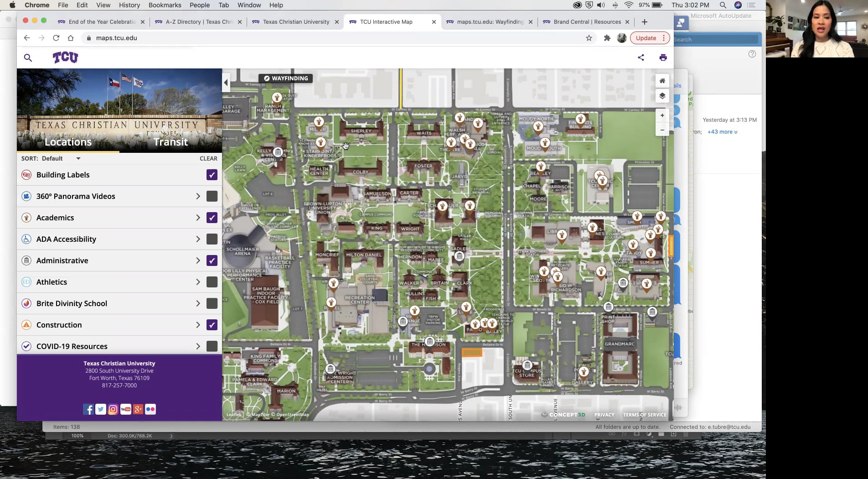Open TCU Google Plus icon

tap(138, 409)
